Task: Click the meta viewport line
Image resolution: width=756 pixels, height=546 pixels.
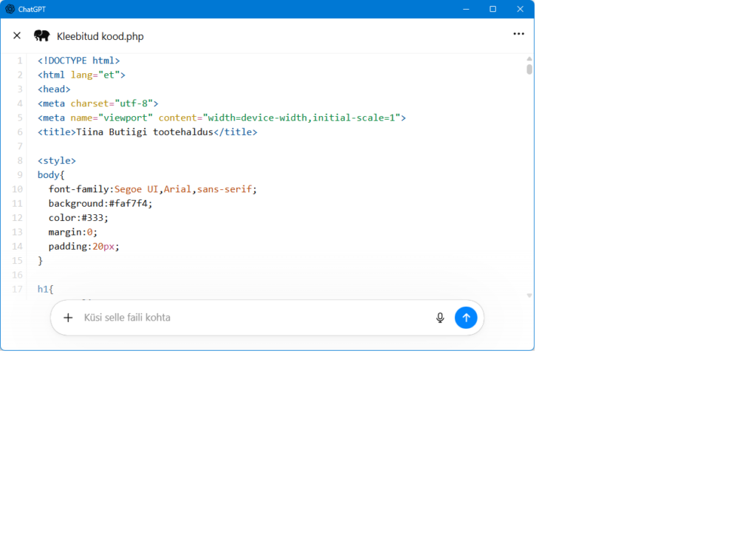Action: point(221,117)
